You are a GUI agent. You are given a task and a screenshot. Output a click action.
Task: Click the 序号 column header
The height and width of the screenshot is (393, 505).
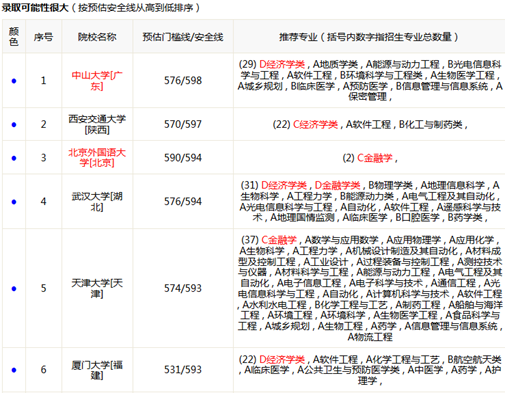click(43, 37)
